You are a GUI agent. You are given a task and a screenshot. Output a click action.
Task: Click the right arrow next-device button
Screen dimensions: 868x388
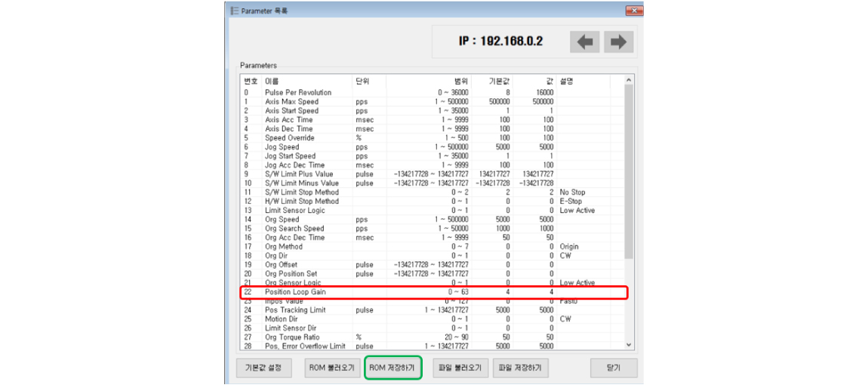click(618, 42)
